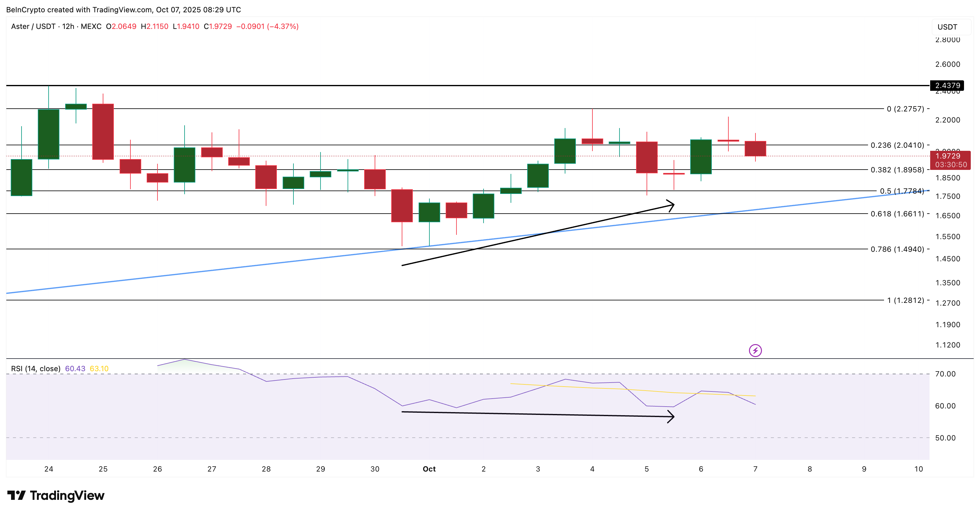Click the Oct label on the time axis

[x=429, y=469]
